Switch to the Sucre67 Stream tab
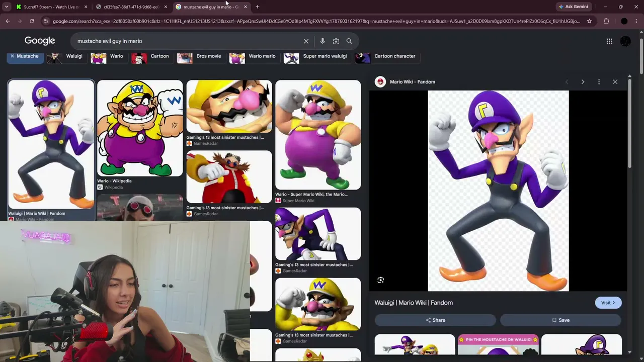The image size is (644, 362). [50, 7]
